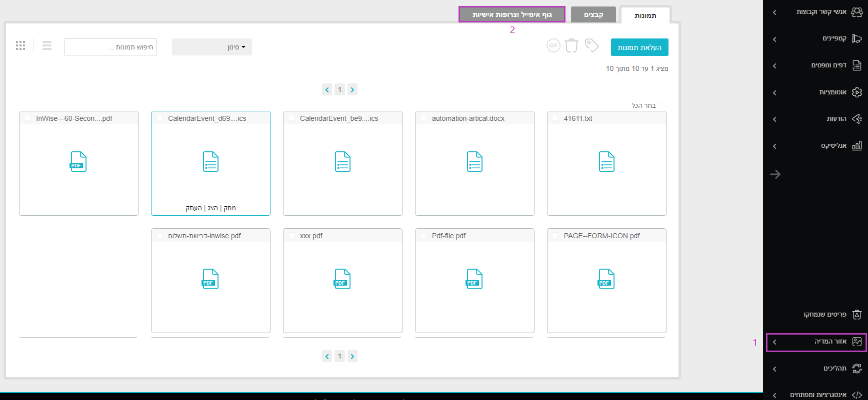Screen dimensions: 868x400
Task: Click the file icon of CalendarEvent_d69....ics
Action: [x=210, y=162]
